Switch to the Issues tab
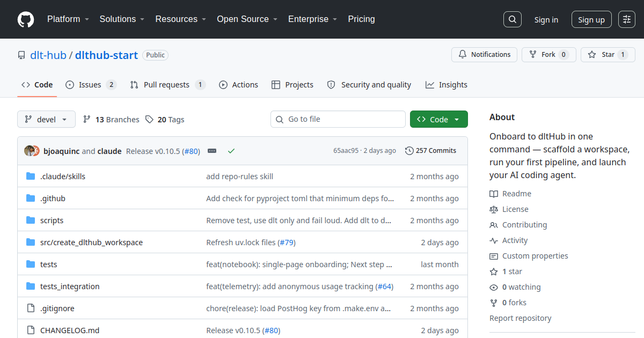 91,85
